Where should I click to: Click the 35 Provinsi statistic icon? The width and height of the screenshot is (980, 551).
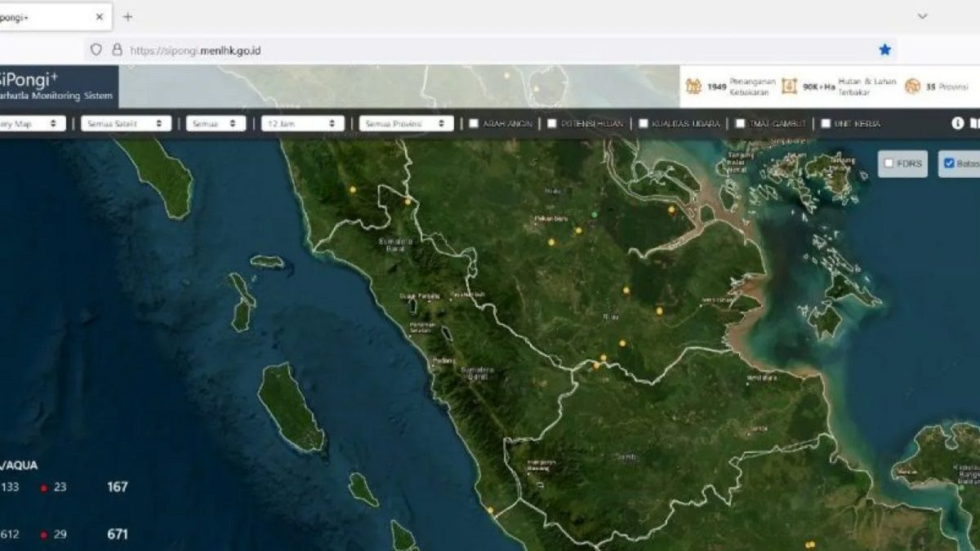pos(912,87)
